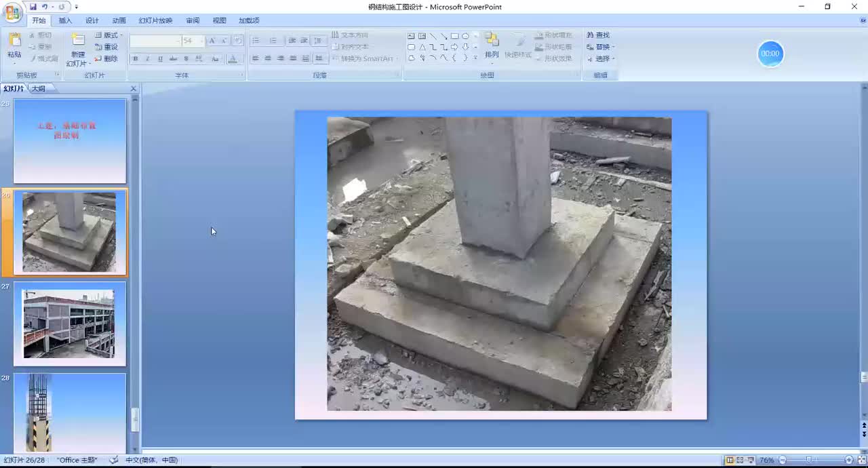
Task: Save the presentation from quick access toolbar
Action: [x=33, y=7]
